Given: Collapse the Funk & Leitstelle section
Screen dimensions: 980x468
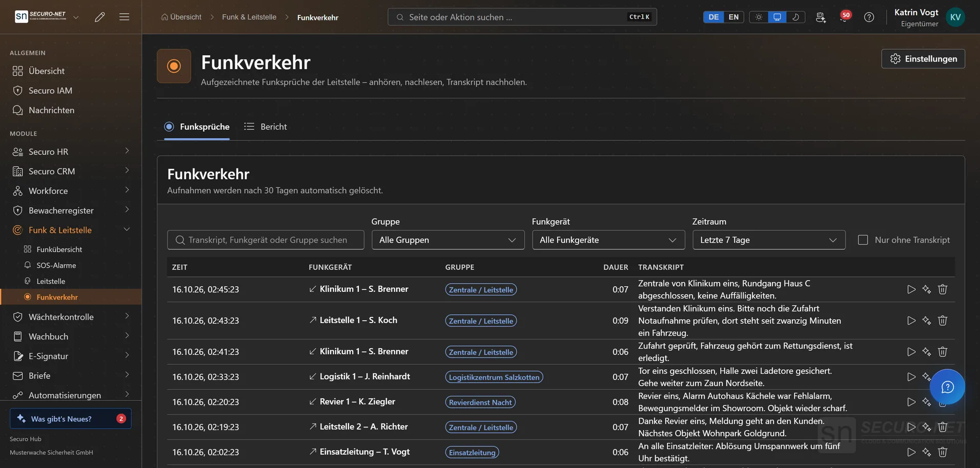Looking at the screenshot, I should (71, 230).
